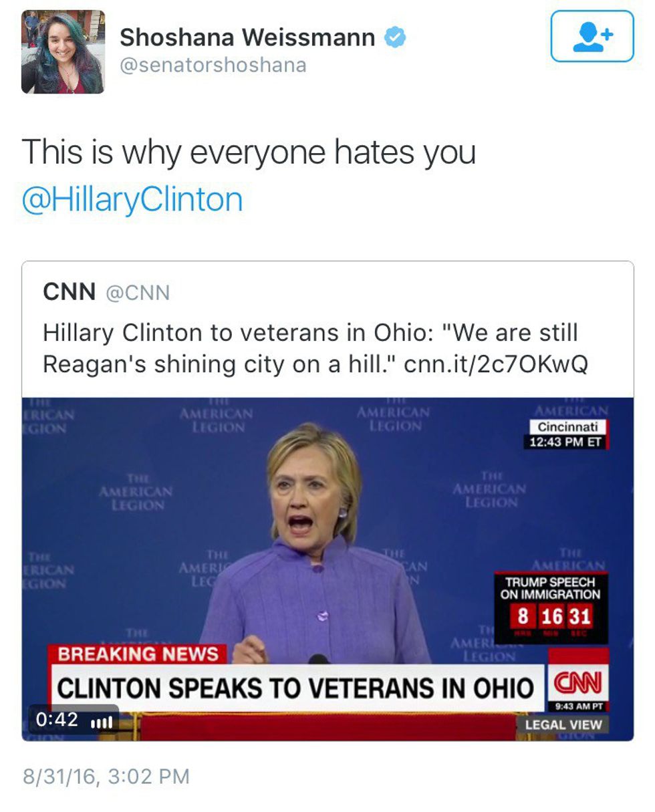Click the audio bars icon beside 0:42
This screenshot has width=655, height=812.
[100, 721]
